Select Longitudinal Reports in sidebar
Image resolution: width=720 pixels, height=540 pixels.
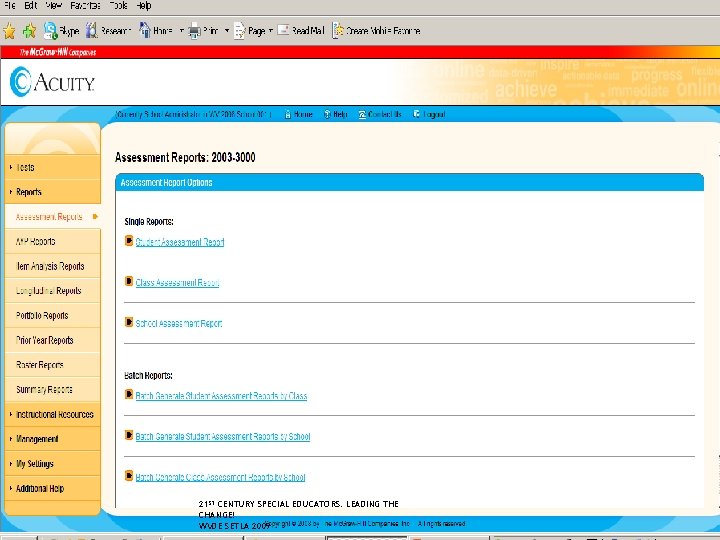53,291
